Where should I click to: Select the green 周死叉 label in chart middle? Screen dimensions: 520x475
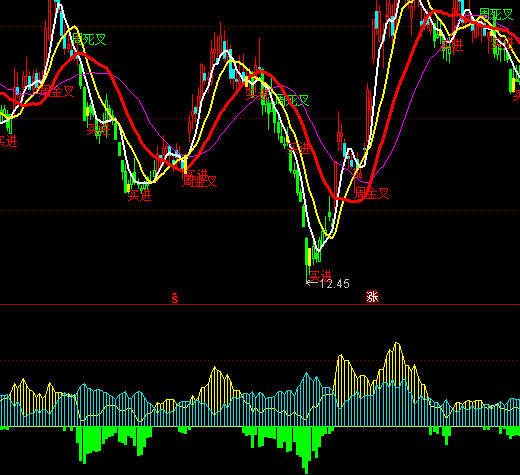click(293, 100)
